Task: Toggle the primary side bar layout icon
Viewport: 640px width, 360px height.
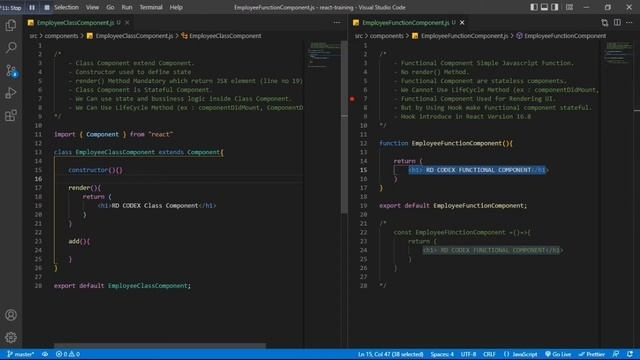Action: pyautogui.click(x=533, y=7)
